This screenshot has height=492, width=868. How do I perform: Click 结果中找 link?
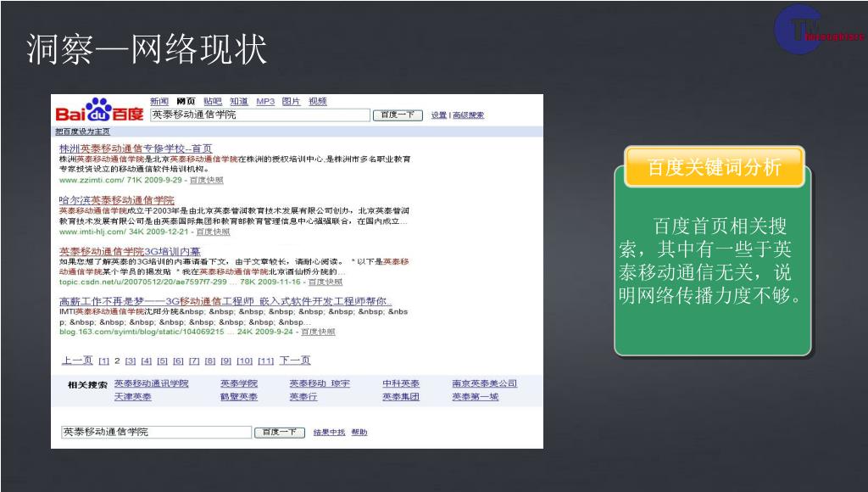click(329, 432)
